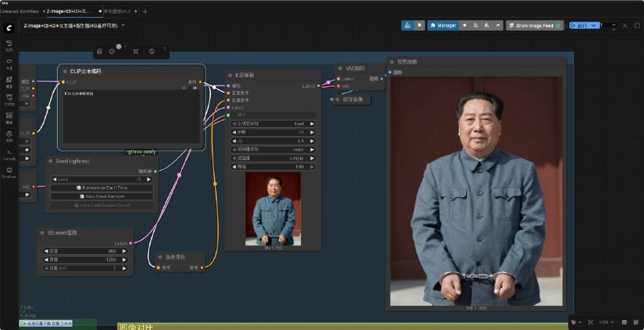Collapse the CLIP text encode node
The width and height of the screenshot is (644, 330).
tap(65, 72)
